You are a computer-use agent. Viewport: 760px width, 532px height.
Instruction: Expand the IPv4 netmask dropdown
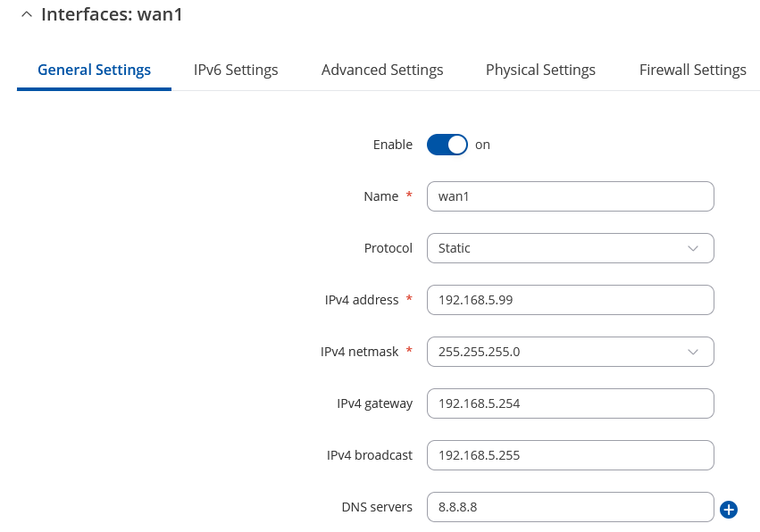tap(570, 352)
